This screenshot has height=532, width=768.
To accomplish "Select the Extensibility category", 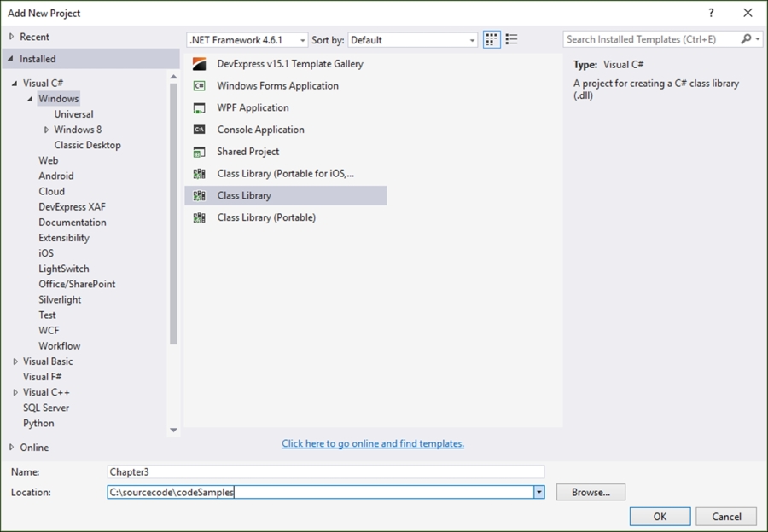I will click(x=64, y=238).
